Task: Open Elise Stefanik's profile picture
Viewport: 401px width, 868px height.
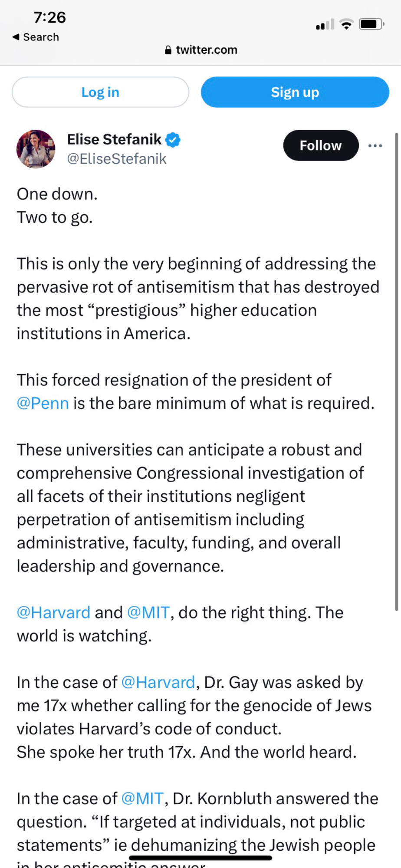Action: pos(36,149)
